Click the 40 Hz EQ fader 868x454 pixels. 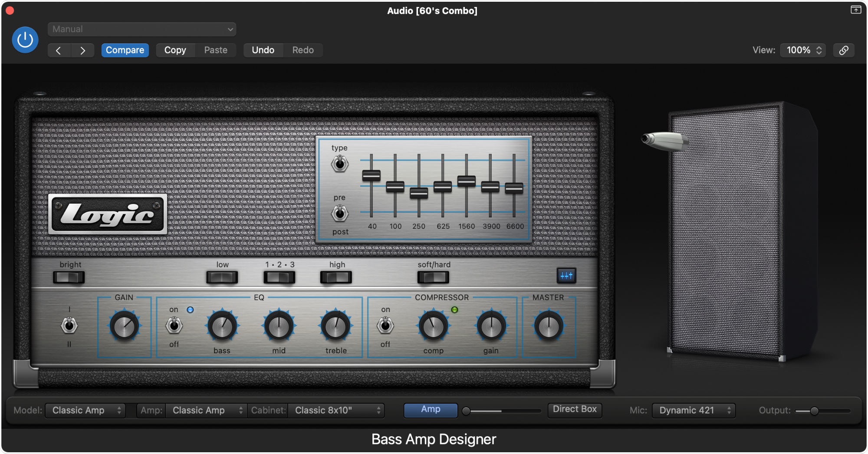click(x=372, y=176)
